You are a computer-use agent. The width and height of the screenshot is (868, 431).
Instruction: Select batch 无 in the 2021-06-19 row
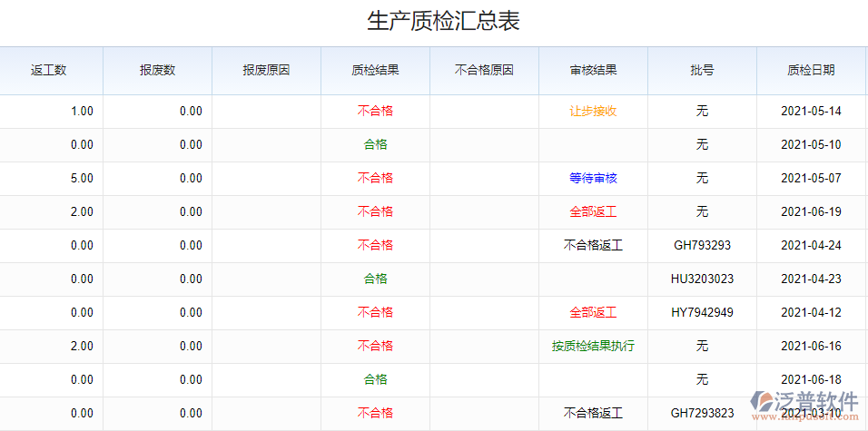point(702,212)
